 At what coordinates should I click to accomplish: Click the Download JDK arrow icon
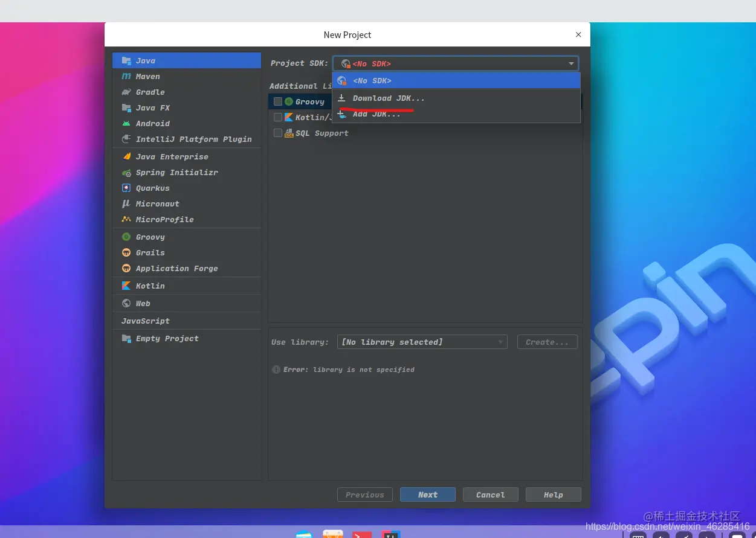click(341, 98)
